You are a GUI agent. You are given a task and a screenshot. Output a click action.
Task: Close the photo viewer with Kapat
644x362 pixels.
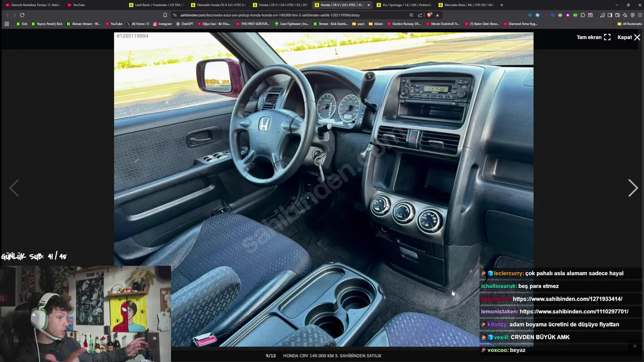pyautogui.click(x=629, y=37)
